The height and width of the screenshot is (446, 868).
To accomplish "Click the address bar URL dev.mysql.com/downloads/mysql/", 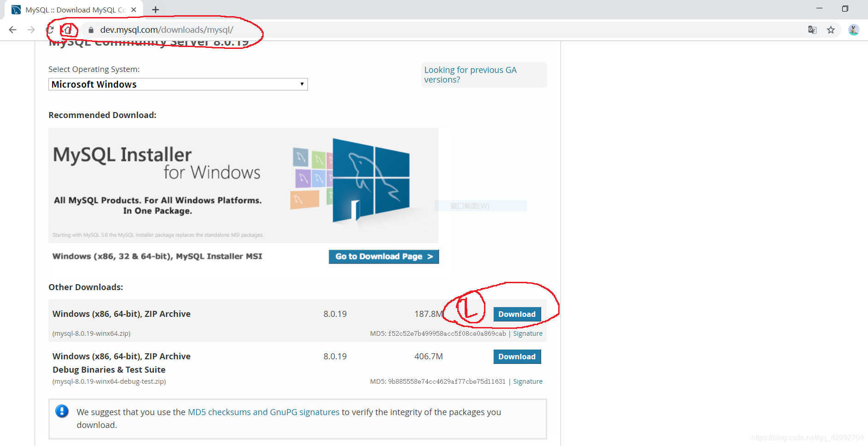I will click(167, 30).
